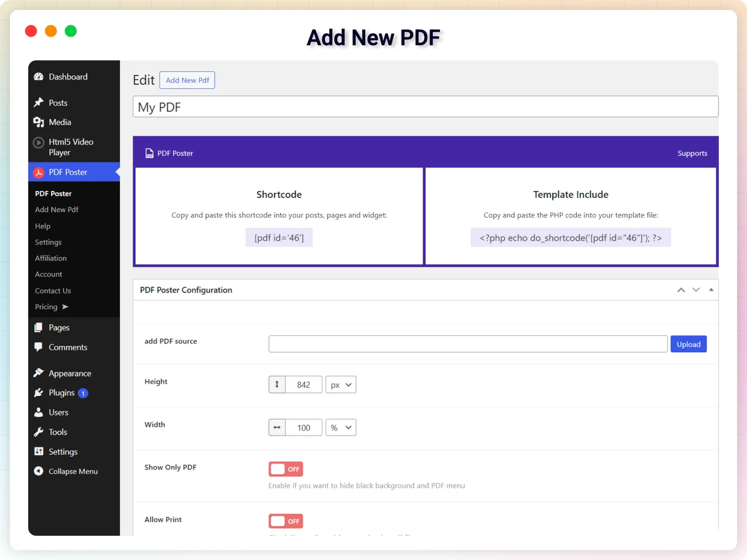Open the Help submenu item
The width and height of the screenshot is (747, 560).
click(x=43, y=226)
